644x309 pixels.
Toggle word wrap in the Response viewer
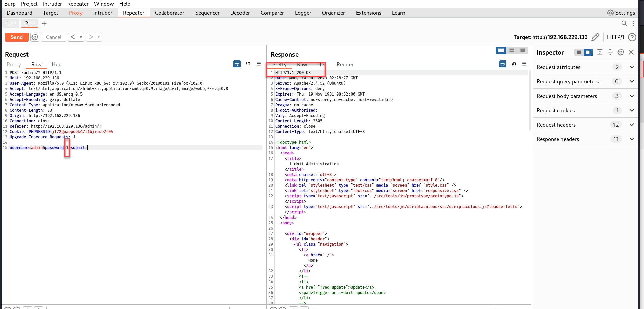[503, 64]
